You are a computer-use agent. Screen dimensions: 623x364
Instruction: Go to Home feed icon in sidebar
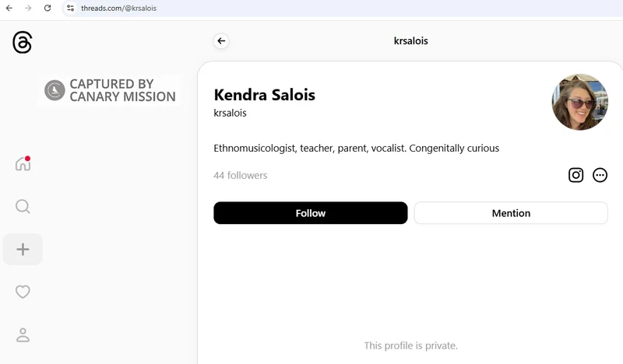click(23, 163)
